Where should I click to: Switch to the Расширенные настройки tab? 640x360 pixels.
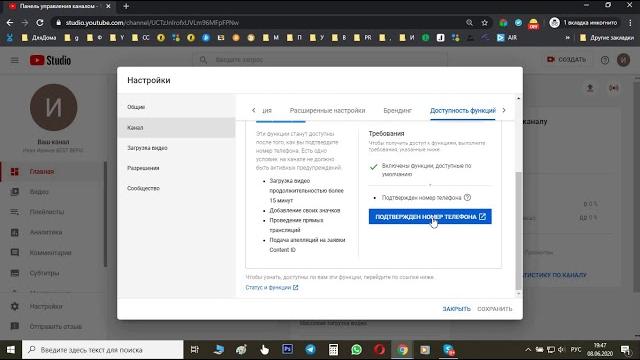click(x=327, y=111)
